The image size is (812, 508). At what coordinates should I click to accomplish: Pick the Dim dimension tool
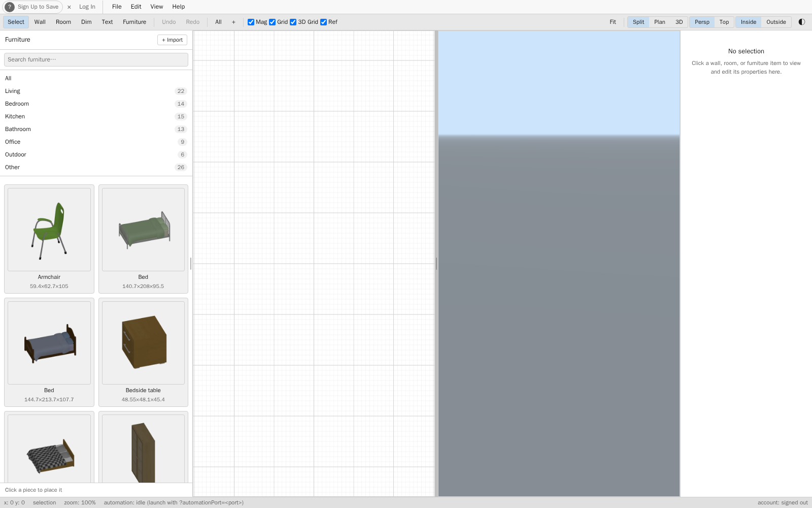coord(86,22)
